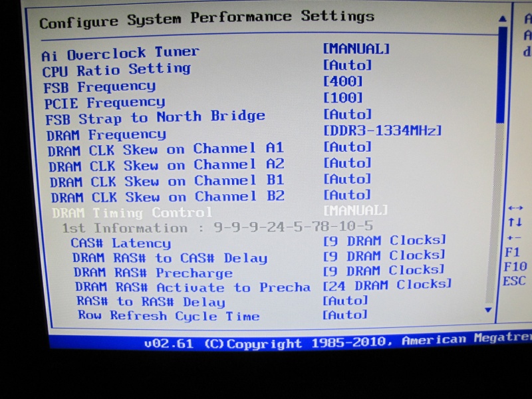532x399 pixels.
Task: Click the American Megatrends copyright footer
Action: point(338,341)
